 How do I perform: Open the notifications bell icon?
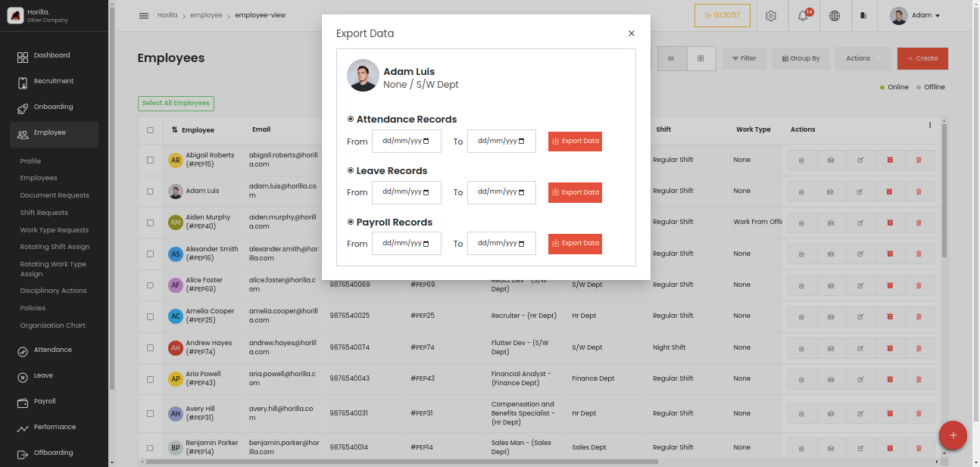[x=803, y=16]
